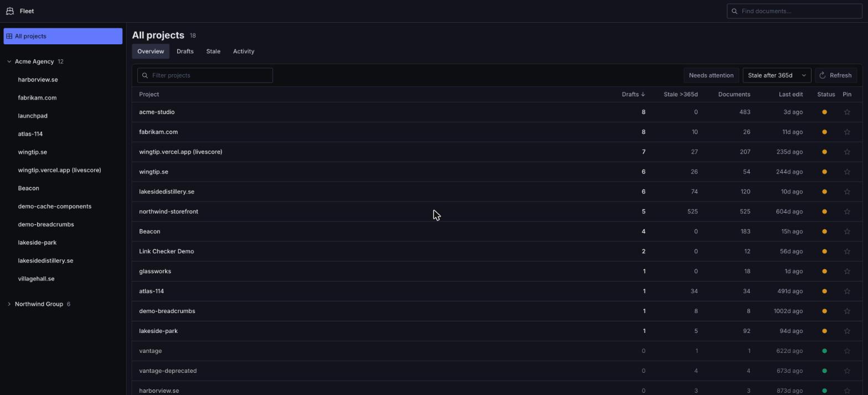
Task: Toggle pin star for lakeside-park row
Action: click(847, 331)
